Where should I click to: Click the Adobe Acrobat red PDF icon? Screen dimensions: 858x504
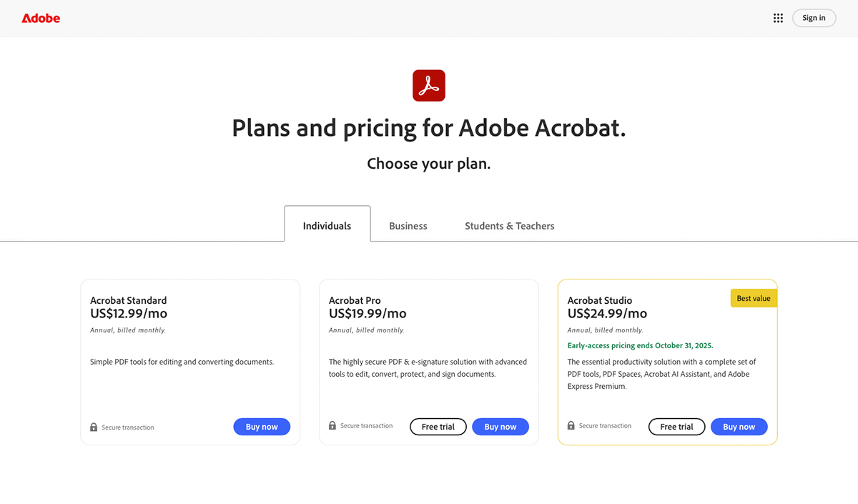(428, 85)
